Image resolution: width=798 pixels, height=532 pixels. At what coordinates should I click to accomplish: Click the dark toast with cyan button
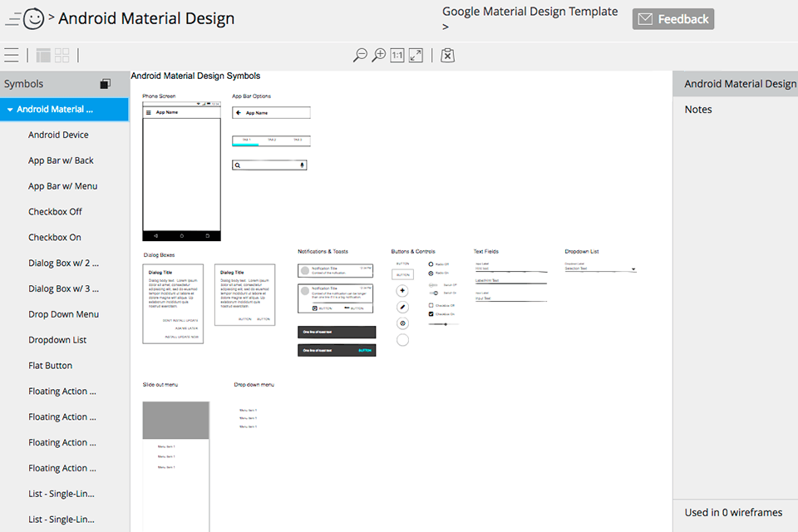337,350
